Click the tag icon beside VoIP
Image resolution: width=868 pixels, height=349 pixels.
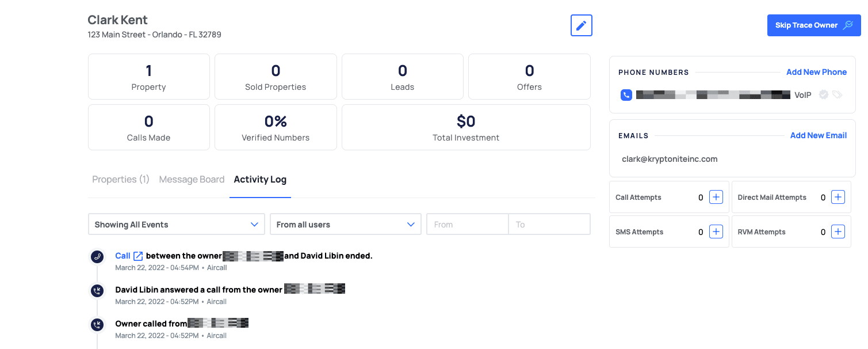[837, 94]
